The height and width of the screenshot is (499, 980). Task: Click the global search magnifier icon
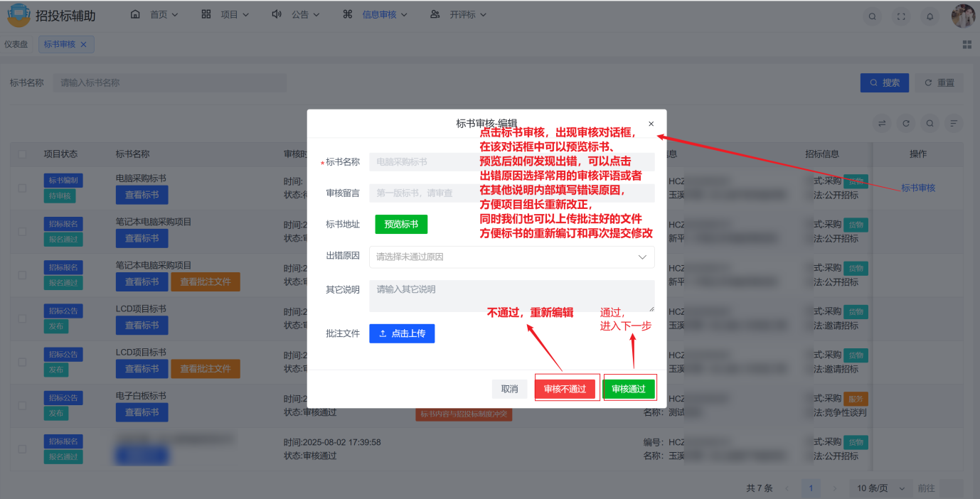(873, 16)
